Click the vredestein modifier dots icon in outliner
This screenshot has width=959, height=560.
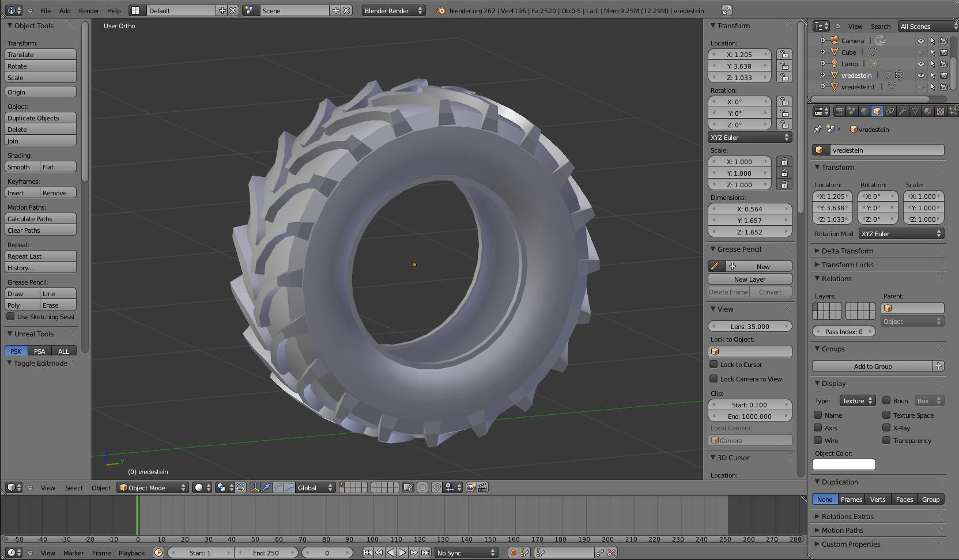pyautogui.click(x=898, y=75)
